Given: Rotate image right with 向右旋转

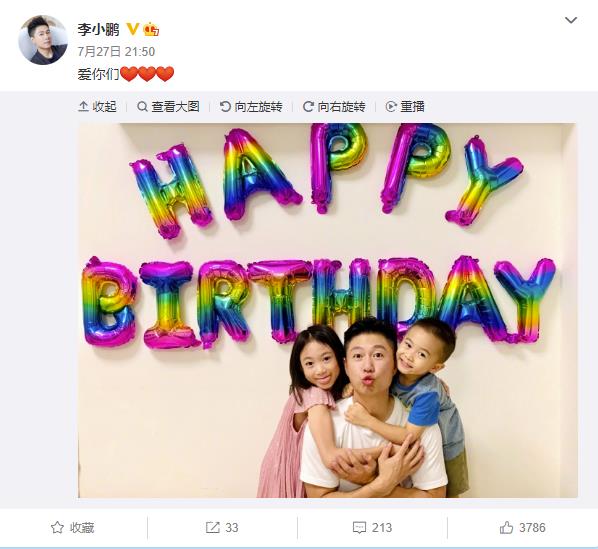Looking at the screenshot, I should pyautogui.click(x=334, y=106).
